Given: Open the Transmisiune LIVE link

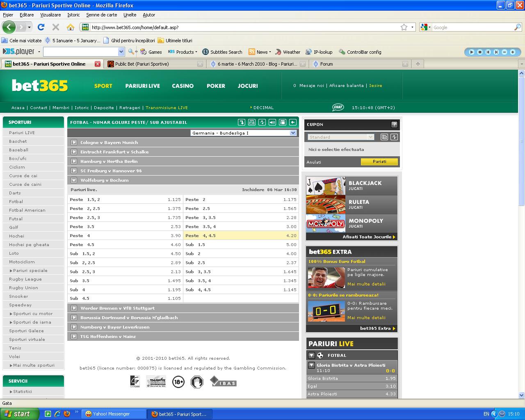Looking at the screenshot, I should click(x=167, y=107).
